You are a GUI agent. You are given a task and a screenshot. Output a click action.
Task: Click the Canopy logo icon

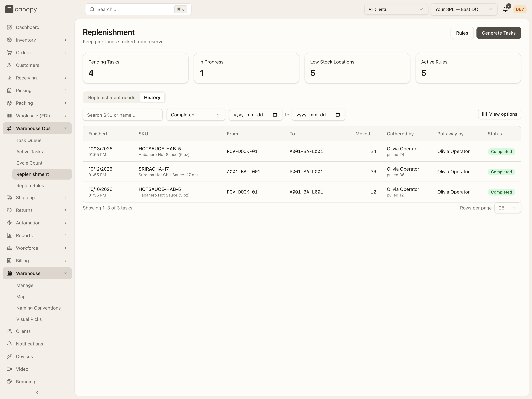click(x=9, y=9)
